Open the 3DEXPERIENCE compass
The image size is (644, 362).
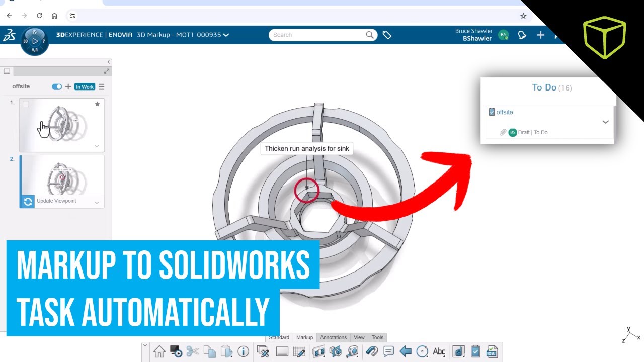coord(35,41)
